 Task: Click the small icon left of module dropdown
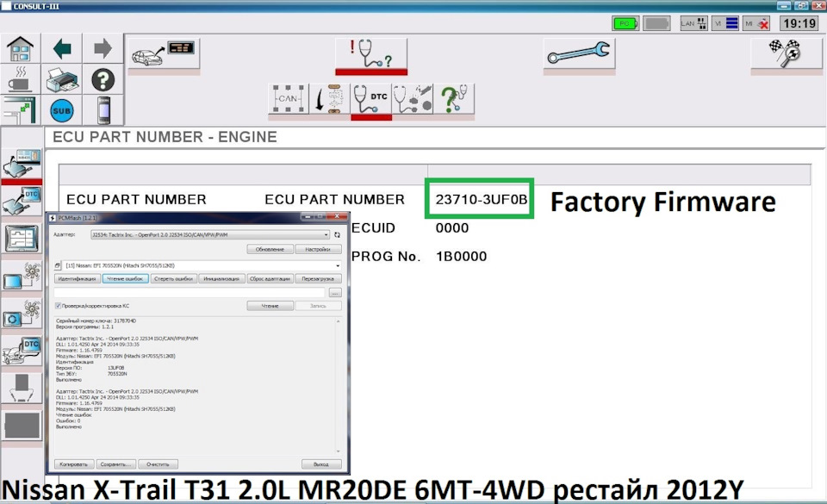point(58,265)
